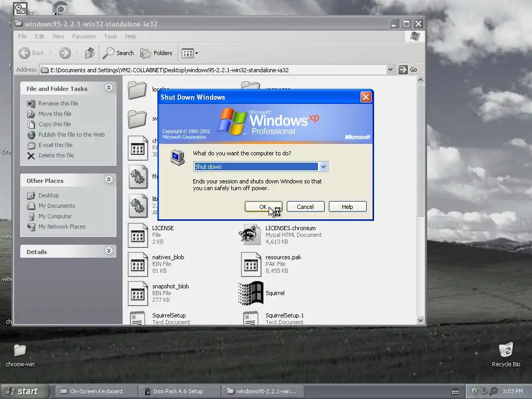The width and height of the screenshot is (532, 399).
Task: Open the Favorites menu
Action: [x=84, y=36]
